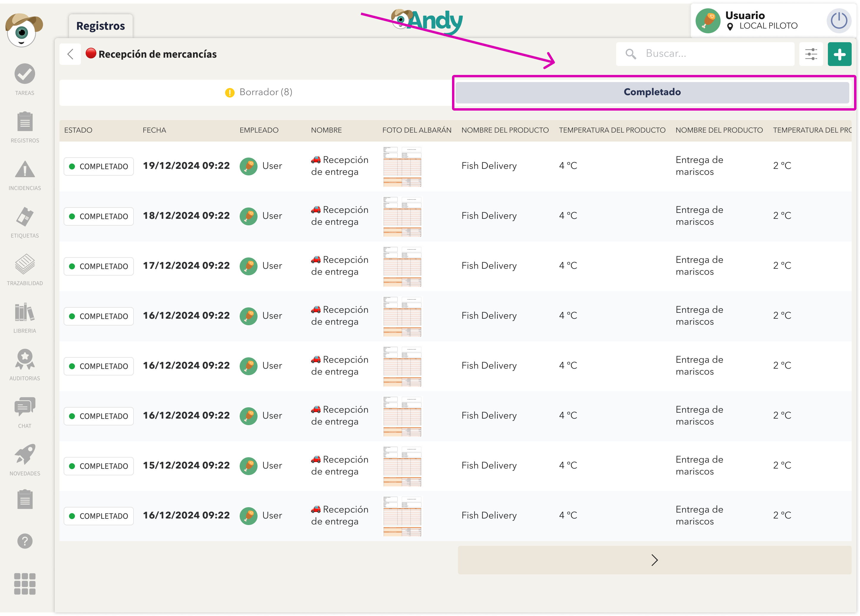Go to Etiquetas label icon
Image resolution: width=860 pixels, height=616 pixels.
coord(25,217)
